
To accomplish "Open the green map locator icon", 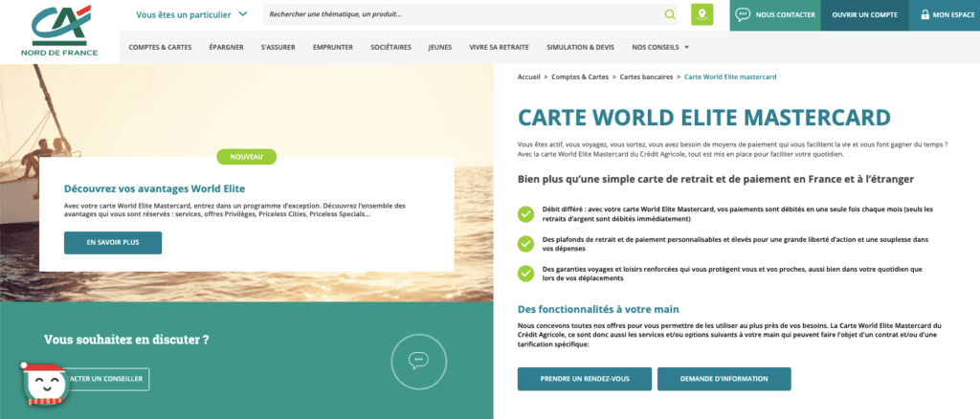I will [x=702, y=15].
